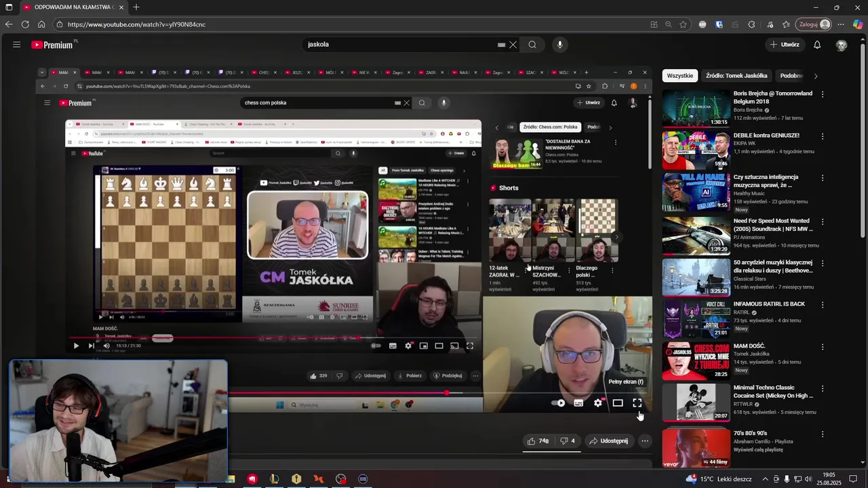Clear the 'jaskola' search text
Screen dimensions: 868x488
[513, 45]
